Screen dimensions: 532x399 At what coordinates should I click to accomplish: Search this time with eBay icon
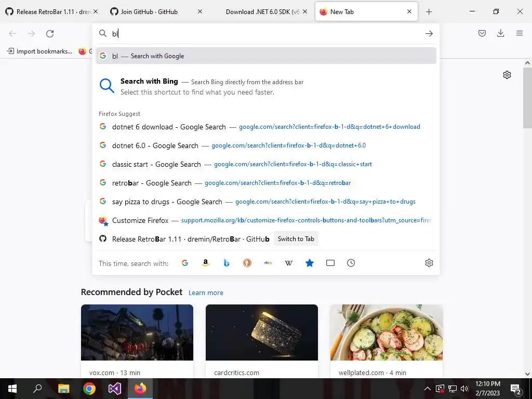pos(268,263)
